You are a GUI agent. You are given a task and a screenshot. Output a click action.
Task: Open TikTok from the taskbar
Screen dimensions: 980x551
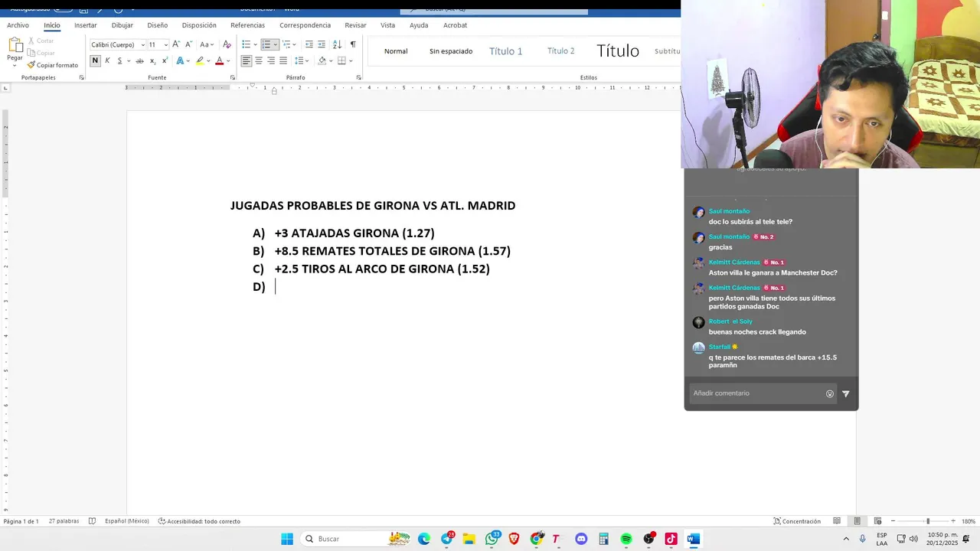pyautogui.click(x=671, y=539)
